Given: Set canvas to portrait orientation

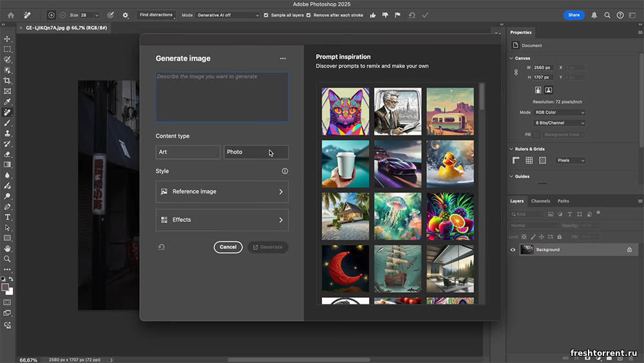Looking at the screenshot, I should (x=538, y=90).
